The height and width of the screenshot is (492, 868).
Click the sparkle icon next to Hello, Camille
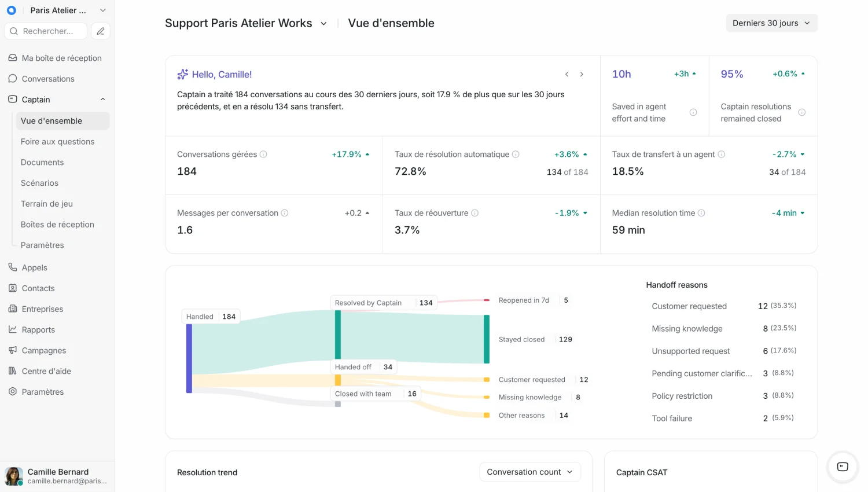point(183,74)
